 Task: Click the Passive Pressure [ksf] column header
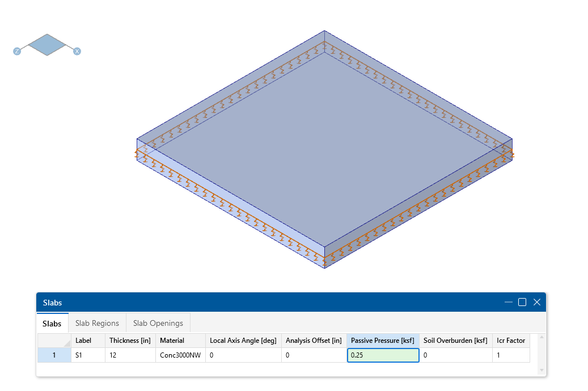point(383,341)
